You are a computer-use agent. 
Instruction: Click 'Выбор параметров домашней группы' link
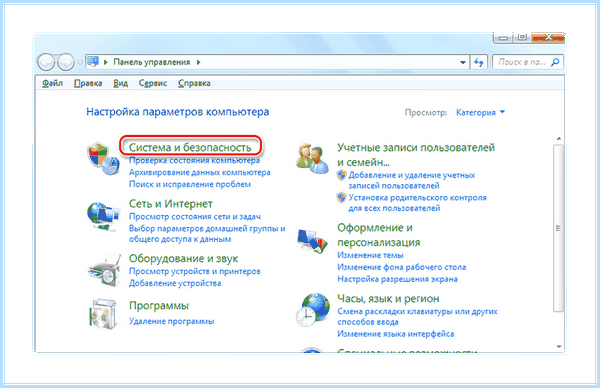pos(207,234)
